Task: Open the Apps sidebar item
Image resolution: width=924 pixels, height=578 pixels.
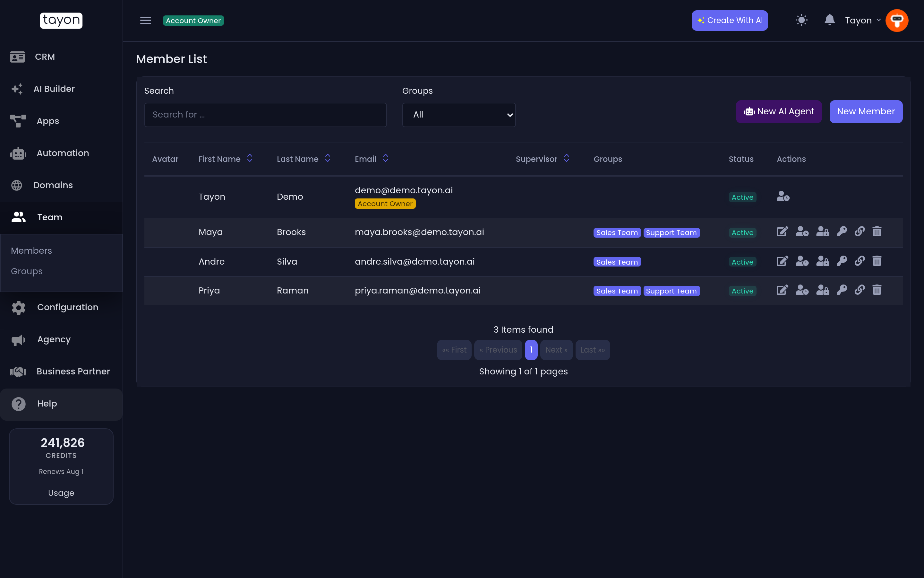Action: pos(61,121)
